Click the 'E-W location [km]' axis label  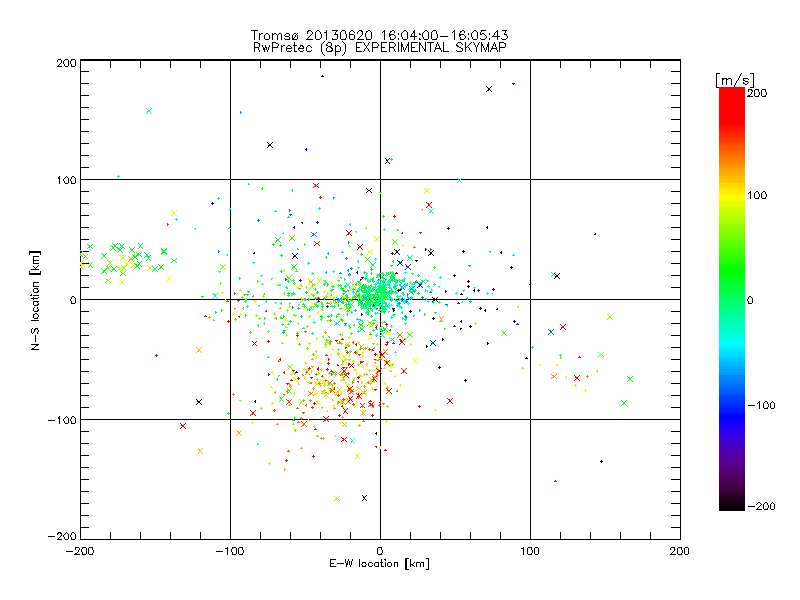point(379,564)
